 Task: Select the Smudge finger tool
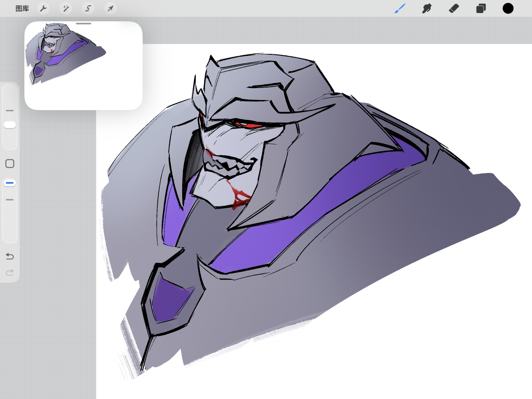pyautogui.click(x=427, y=9)
